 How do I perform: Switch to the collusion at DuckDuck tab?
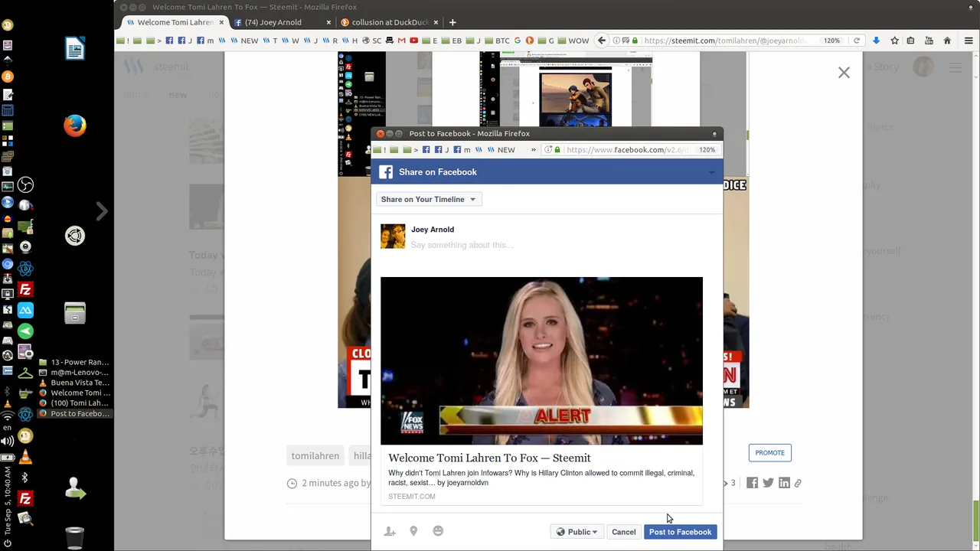(390, 22)
